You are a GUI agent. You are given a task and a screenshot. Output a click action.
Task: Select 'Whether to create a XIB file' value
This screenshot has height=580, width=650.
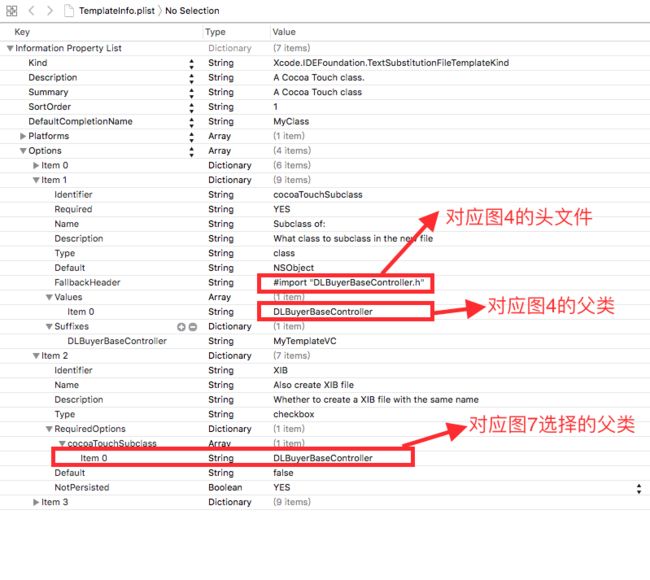[376, 400]
